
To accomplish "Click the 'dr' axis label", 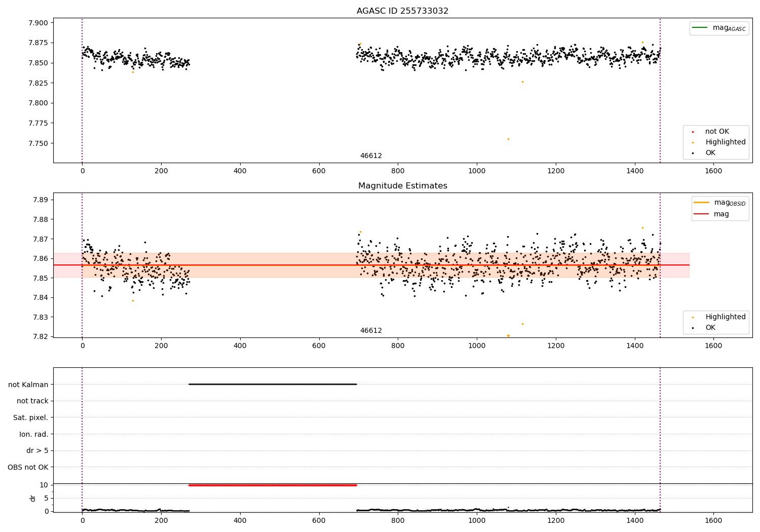I will (x=33, y=498).
